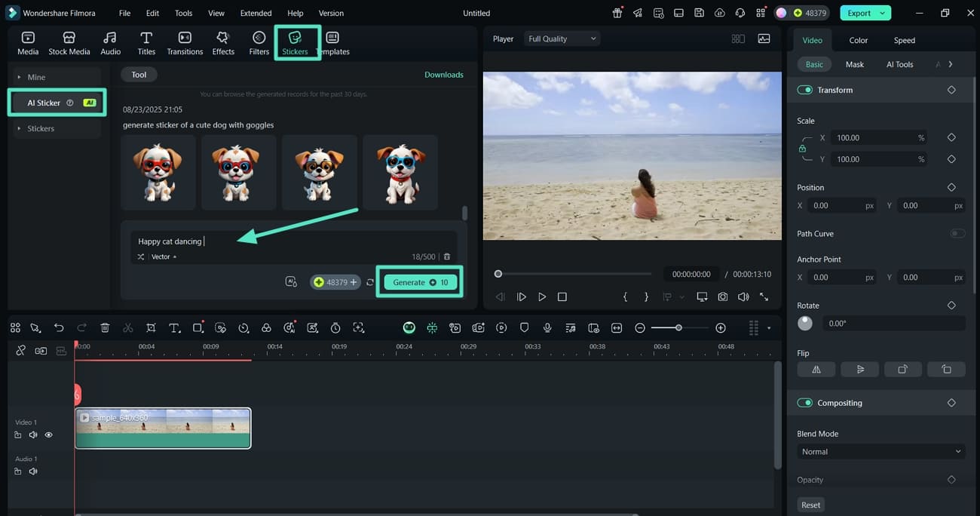The height and width of the screenshot is (516, 980).
Task: Select the scissors split tool
Action: pos(127,327)
